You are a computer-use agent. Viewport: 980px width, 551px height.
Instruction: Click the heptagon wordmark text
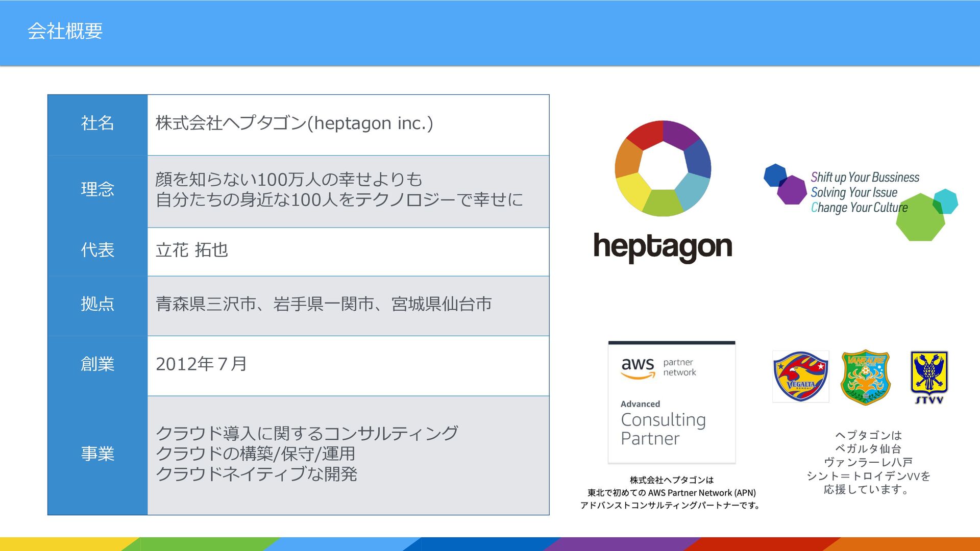pos(663,247)
